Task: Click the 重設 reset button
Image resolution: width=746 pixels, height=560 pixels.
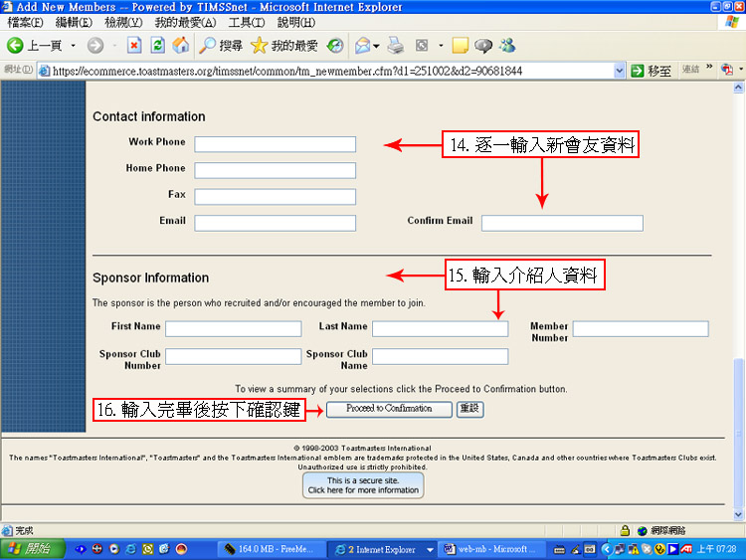Action: coord(469,409)
